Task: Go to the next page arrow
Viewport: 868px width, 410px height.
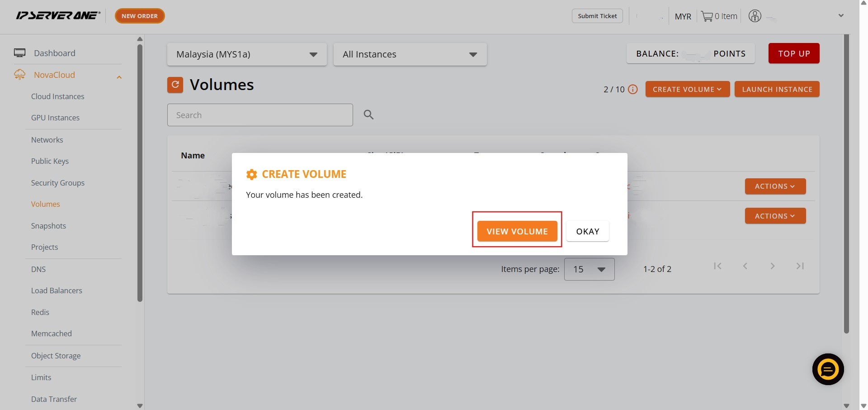Action: pos(772,266)
